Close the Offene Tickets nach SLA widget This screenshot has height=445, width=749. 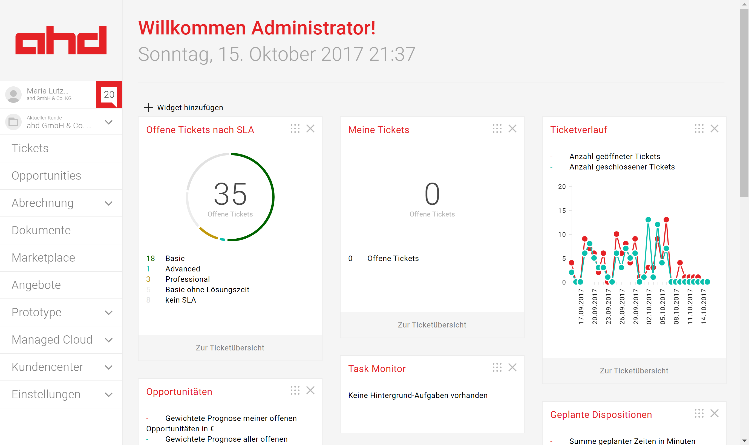[x=310, y=129]
